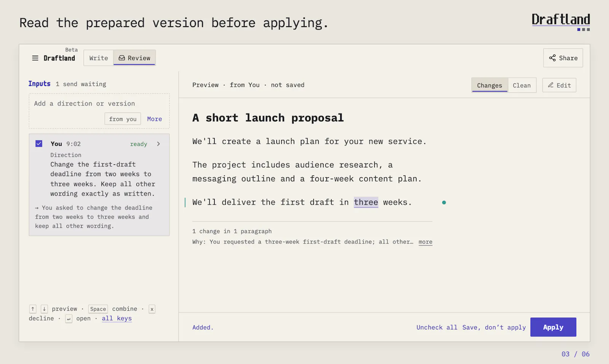Click the x decline key

152,309
